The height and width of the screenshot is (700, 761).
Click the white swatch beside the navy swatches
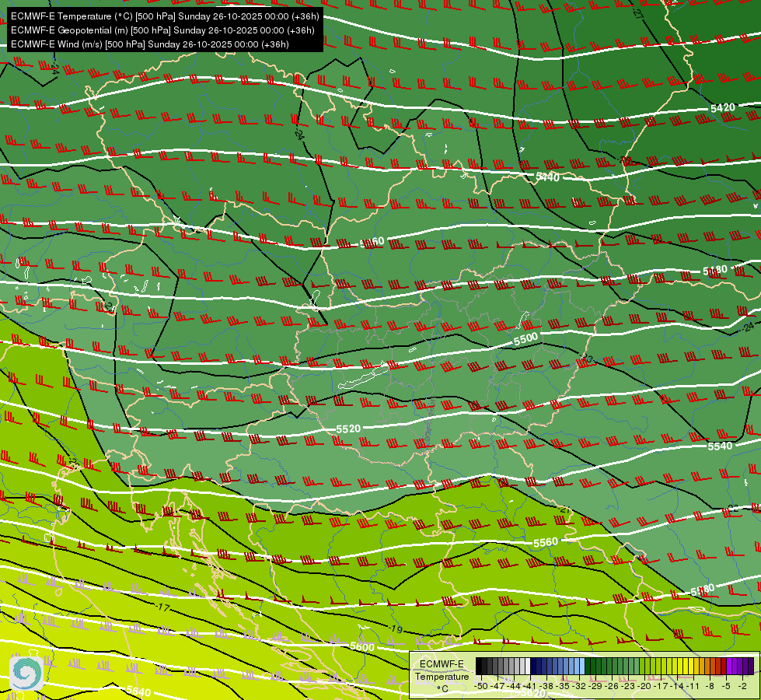(528, 666)
